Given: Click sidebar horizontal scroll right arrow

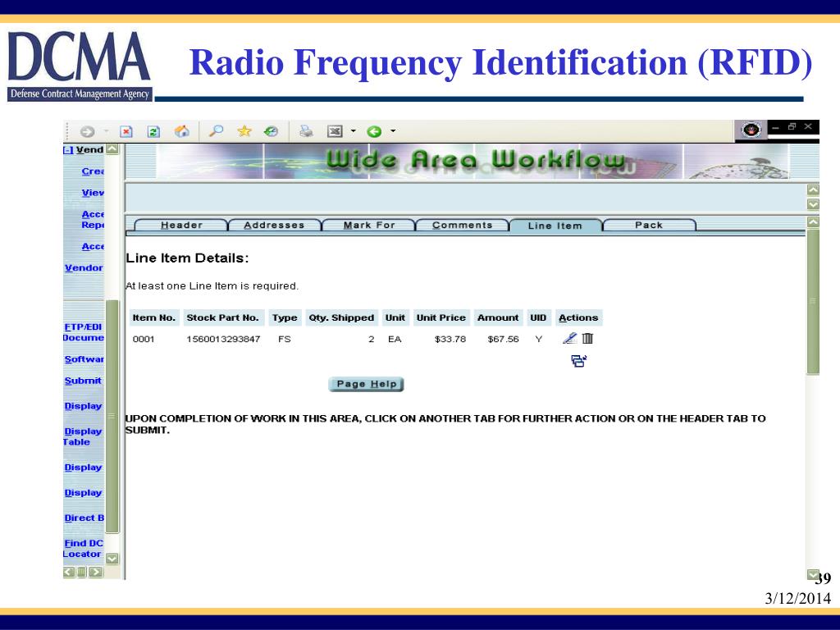Looking at the screenshot, I should [96, 572].
